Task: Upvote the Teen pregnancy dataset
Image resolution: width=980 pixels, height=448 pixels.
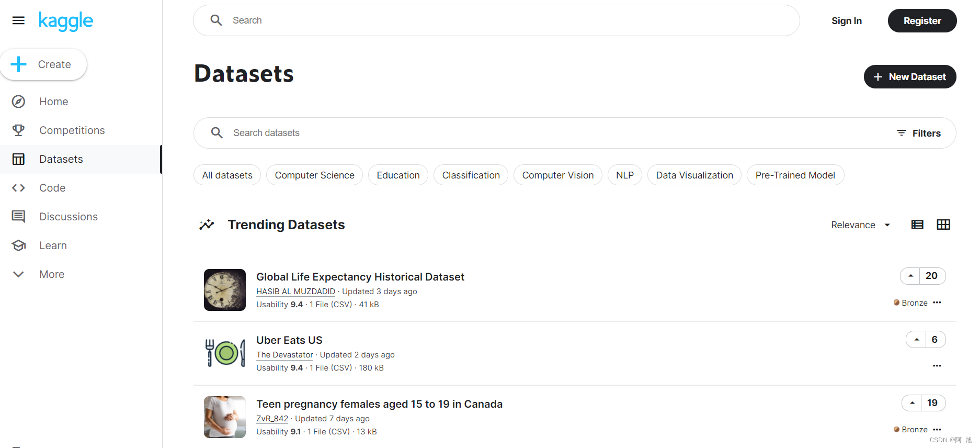Action: [912, 403]
